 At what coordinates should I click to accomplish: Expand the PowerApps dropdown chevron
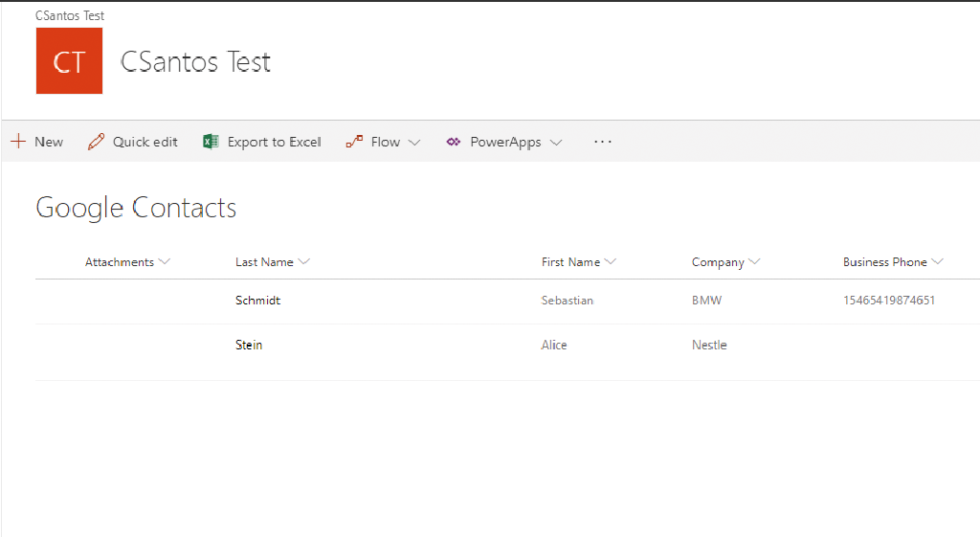click(x=556, y=143)
